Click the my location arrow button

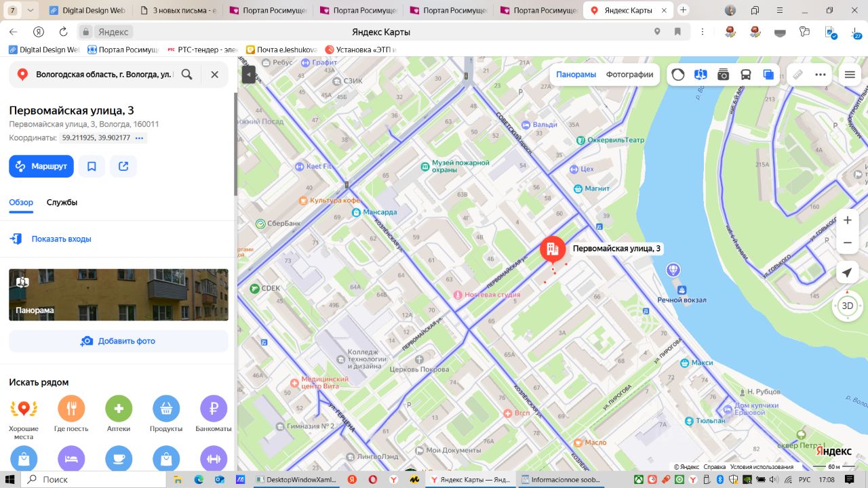(847, 272)
